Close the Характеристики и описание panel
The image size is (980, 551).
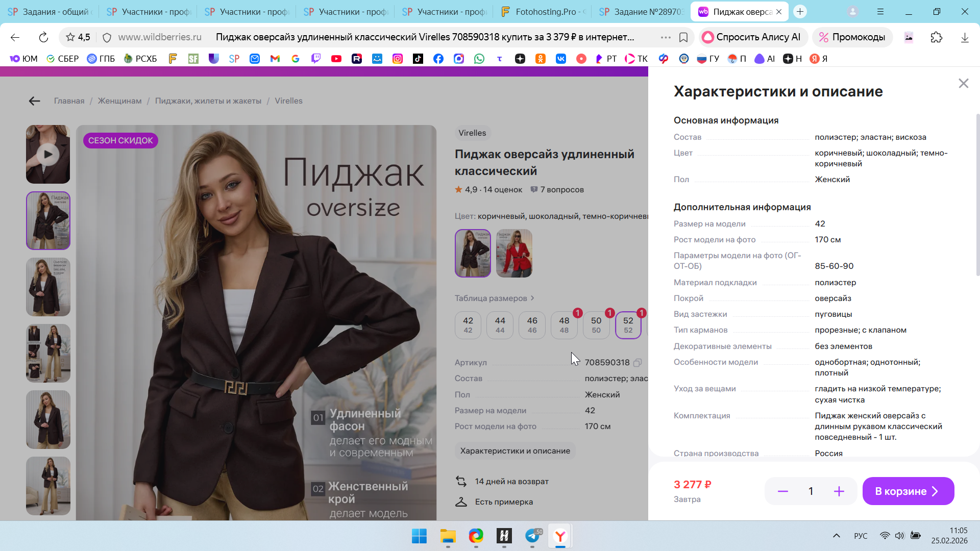click(963, 83)
